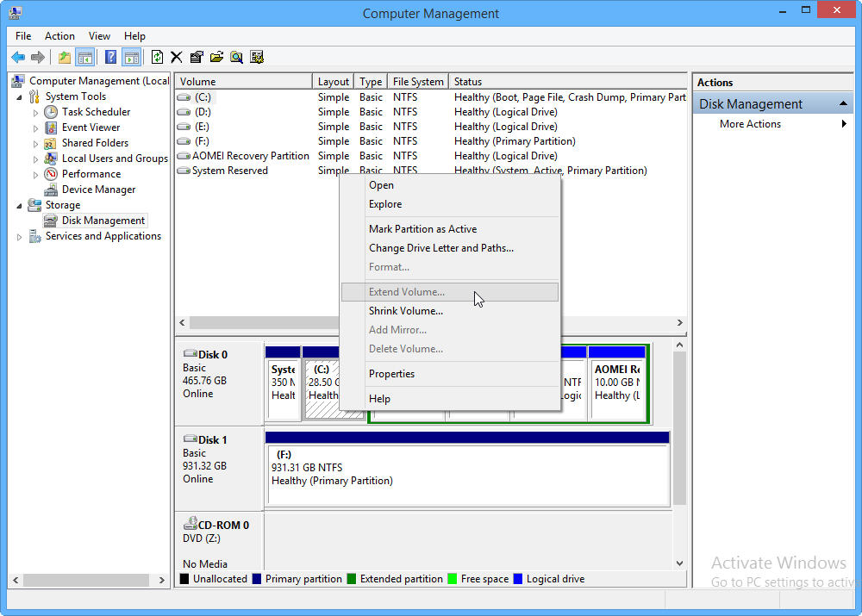
Task: Select Device Manager in the console tree
Action: tap(98, 190)
